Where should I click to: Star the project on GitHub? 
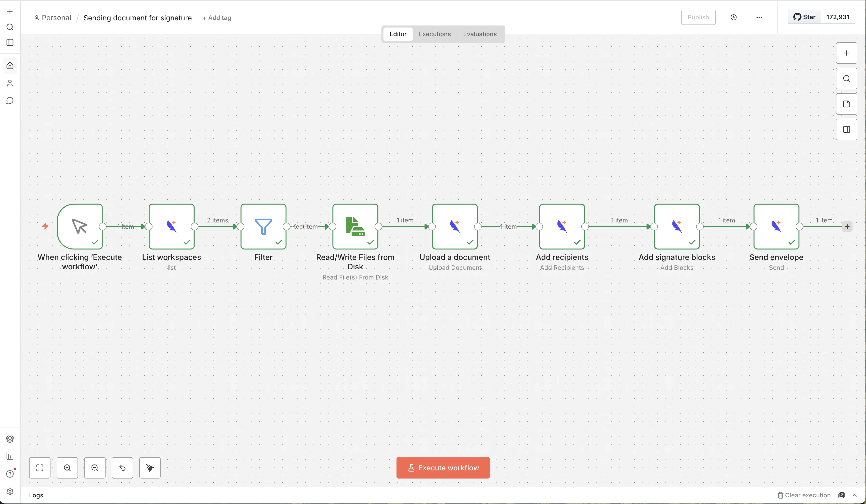[x=804, y=17]
